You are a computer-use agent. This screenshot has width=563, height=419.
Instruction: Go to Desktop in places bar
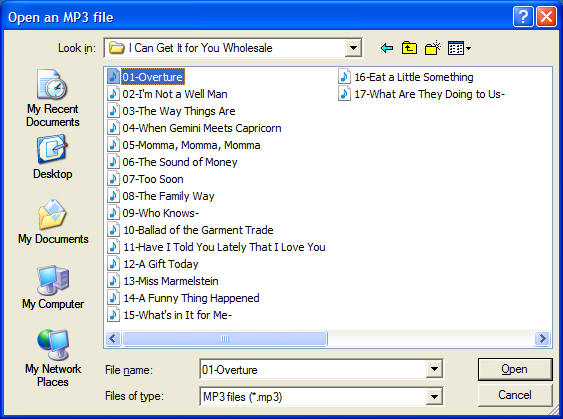coord(53,157)
